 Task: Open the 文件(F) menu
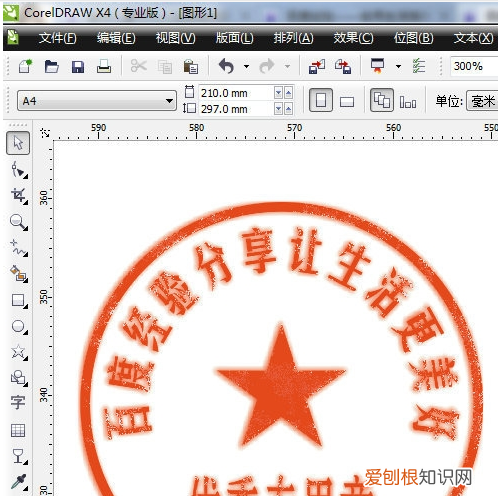58,38
